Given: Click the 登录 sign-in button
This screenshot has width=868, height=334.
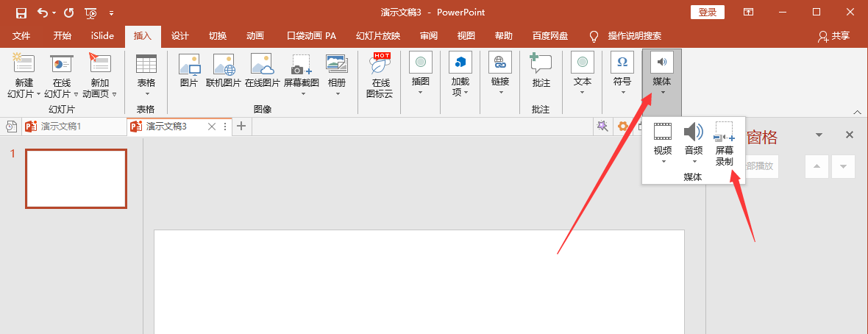Looking at the screenshot, I should (x=708, y=13).
